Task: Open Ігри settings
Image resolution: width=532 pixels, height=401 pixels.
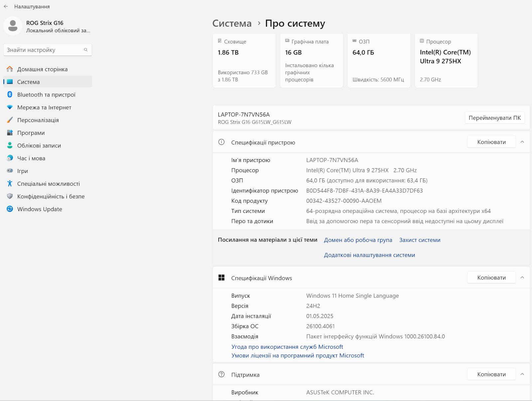Action: (48, 171)
